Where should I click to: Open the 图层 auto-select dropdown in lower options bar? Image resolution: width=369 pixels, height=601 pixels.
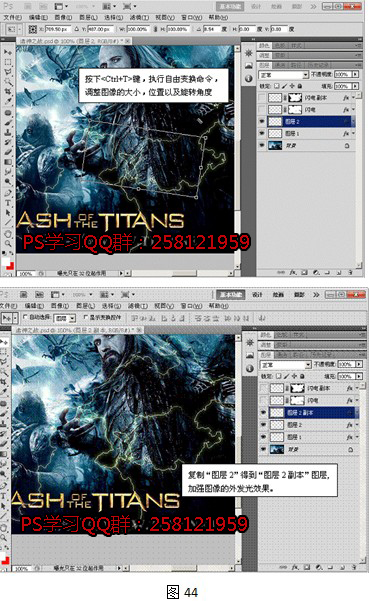pos(66,318)
